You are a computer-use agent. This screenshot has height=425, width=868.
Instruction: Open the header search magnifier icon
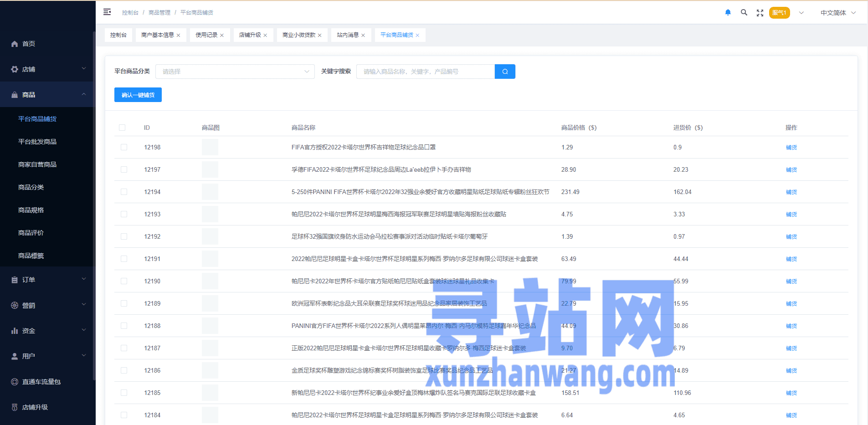(744, 13)
